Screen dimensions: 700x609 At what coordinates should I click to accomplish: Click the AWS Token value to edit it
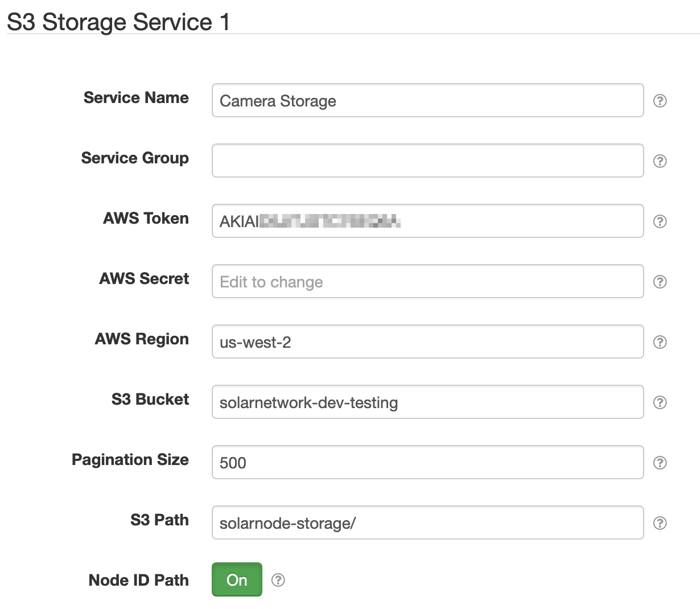click(x=427, y=221)
